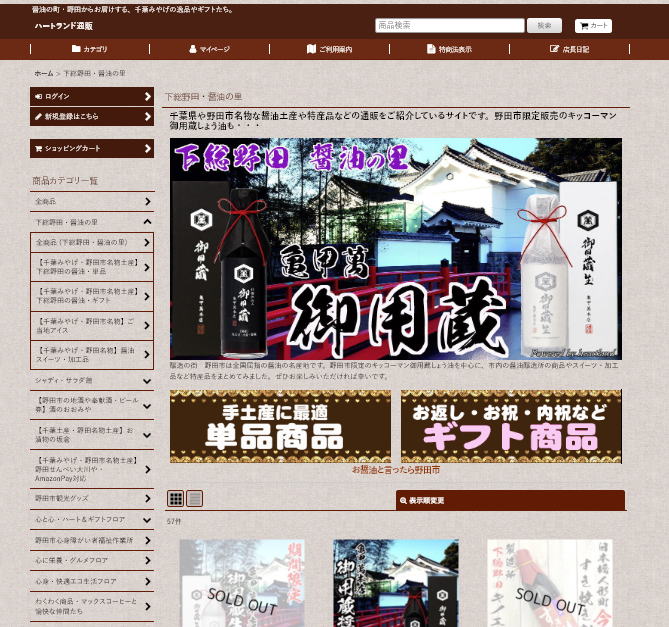Screen dimensions: 669x627
Task: Open 心に栄養・グルメフロア category
Action: (x=92, y=560)
